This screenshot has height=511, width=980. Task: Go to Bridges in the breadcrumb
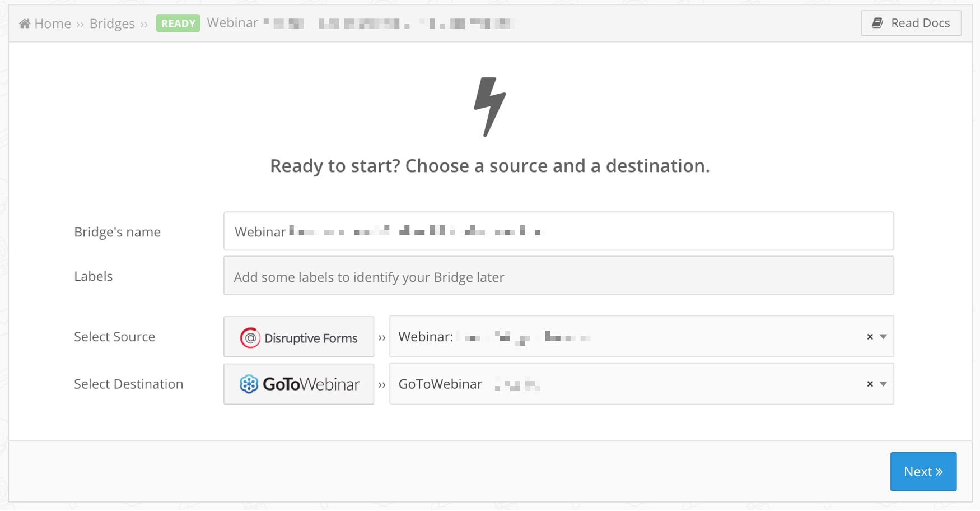[x=112, y=24]
